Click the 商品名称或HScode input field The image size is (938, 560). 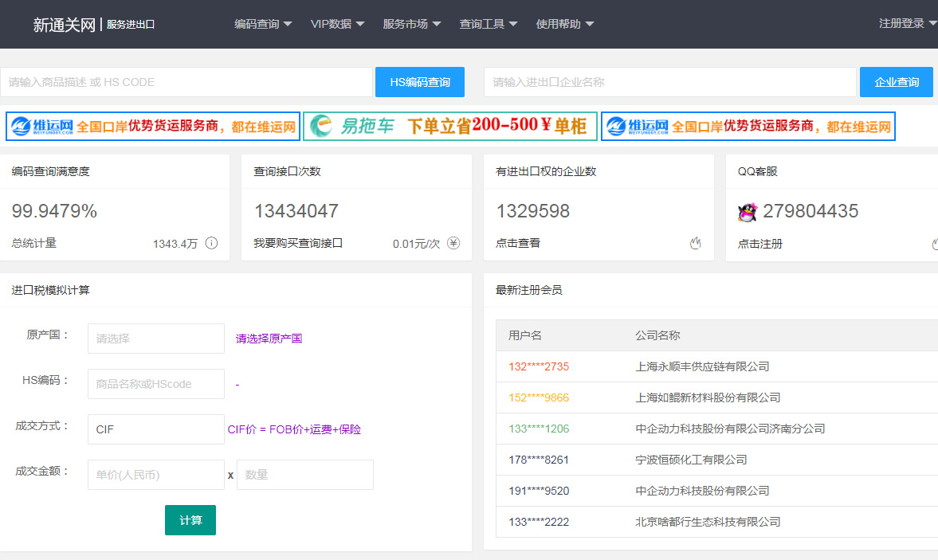tap(155, 383)
